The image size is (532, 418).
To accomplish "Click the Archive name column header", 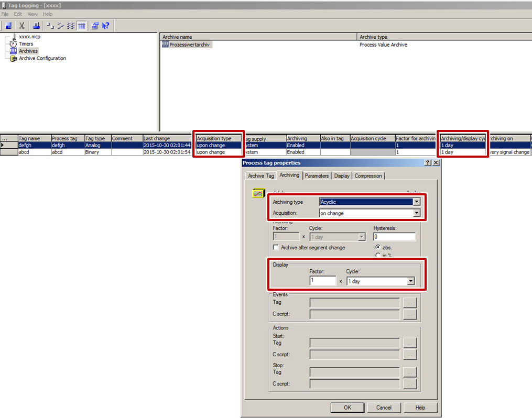I will coord(258,37).
